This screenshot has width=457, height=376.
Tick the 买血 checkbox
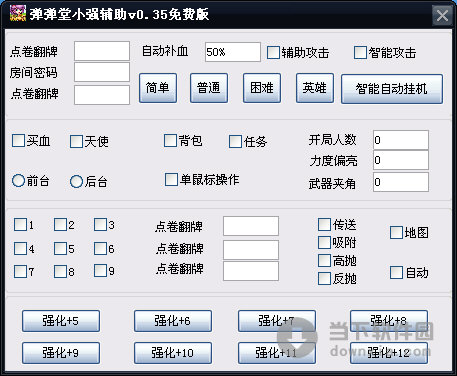tap(18, 141)
